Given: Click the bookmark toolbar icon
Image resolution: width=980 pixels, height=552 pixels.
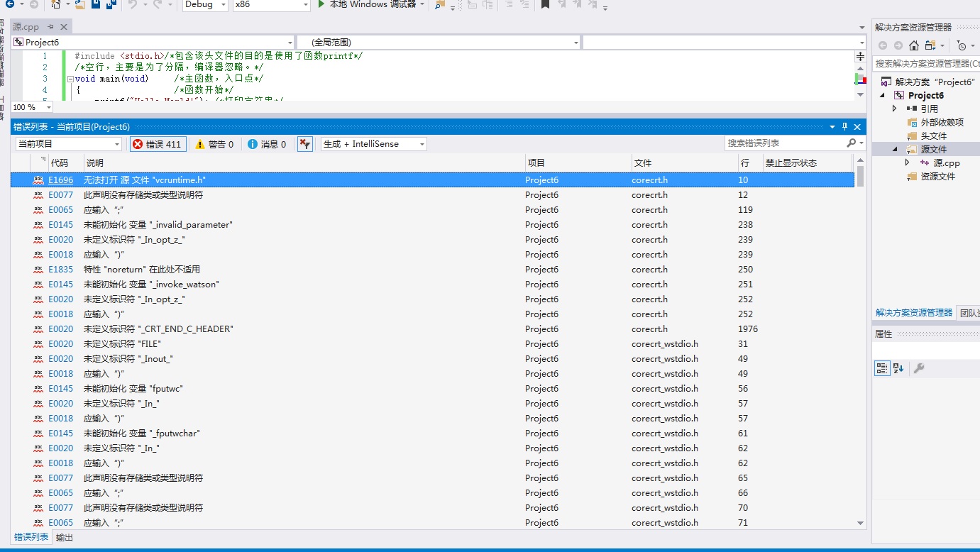Looking at the screenshot, I should point(544,4).
